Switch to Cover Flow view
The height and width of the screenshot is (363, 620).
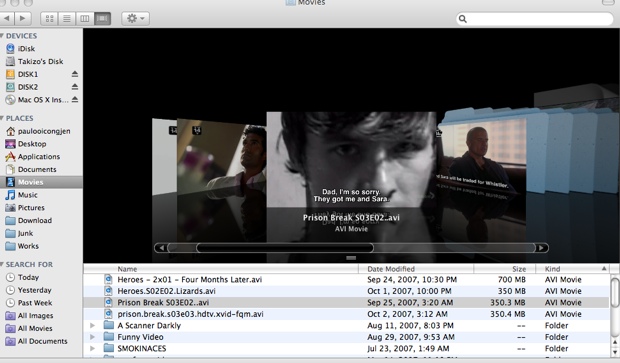coord(102,19)
